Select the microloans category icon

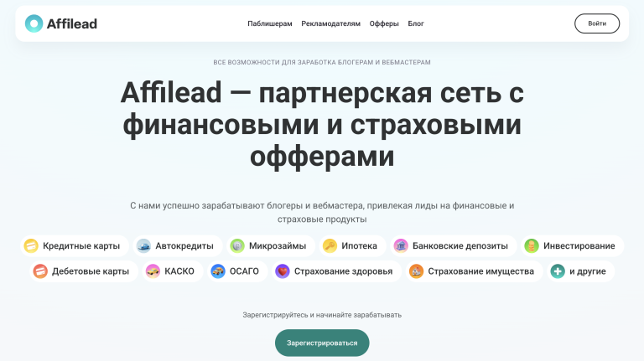(x=237, y=246)
